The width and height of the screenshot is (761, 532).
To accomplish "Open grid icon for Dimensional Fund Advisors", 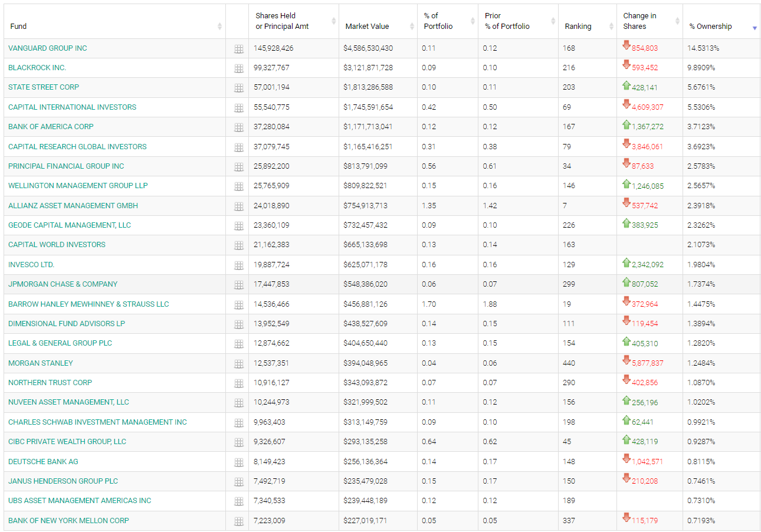I will pos(238,325).
